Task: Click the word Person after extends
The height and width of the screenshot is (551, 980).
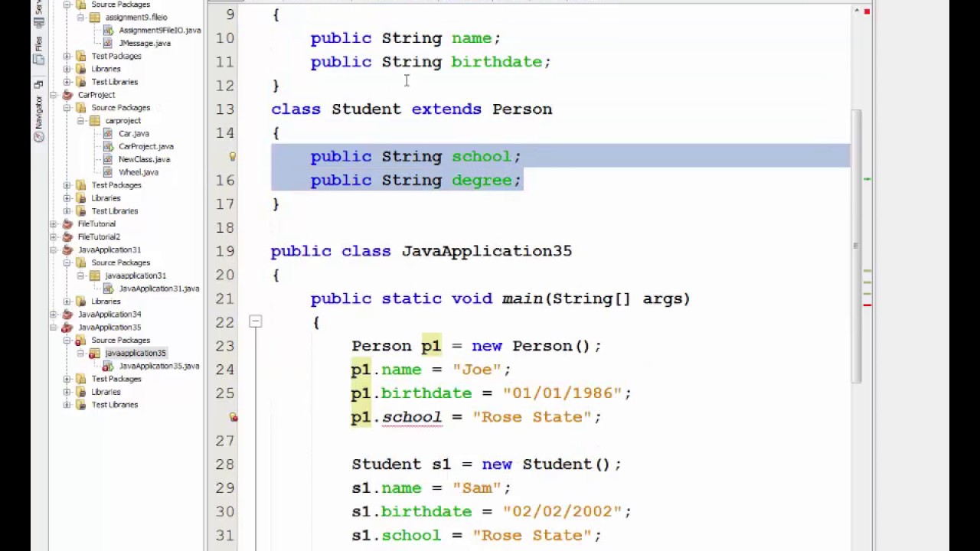Action: coord(522,109)
